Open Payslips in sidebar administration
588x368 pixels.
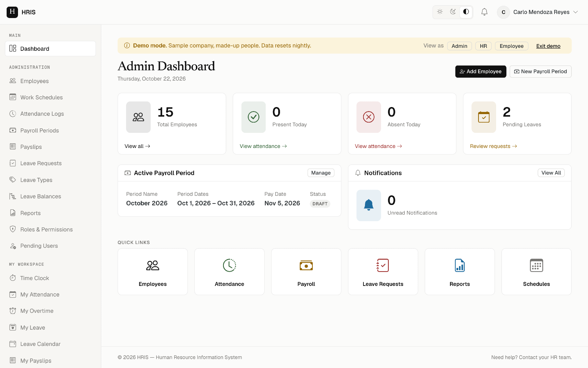(50, 147)
